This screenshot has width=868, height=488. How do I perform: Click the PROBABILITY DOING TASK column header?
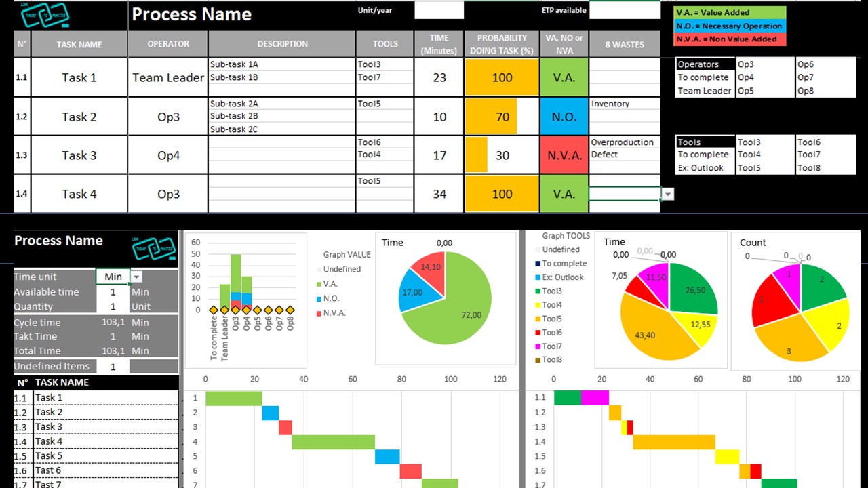(502, 44)
